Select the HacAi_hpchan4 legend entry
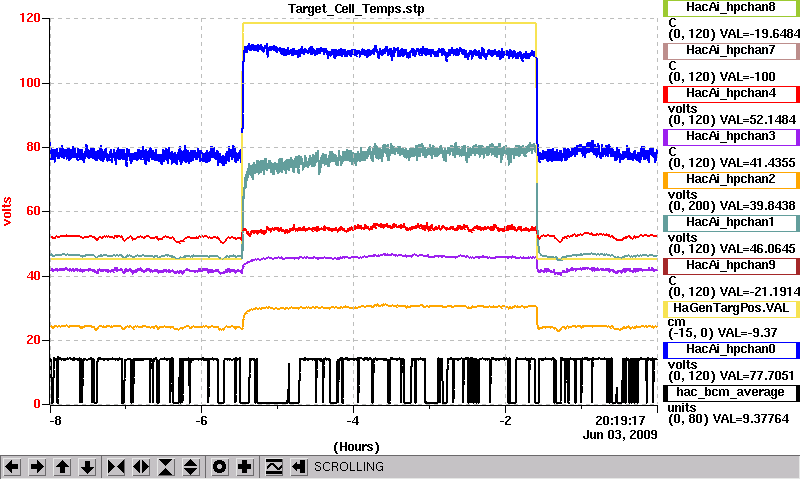Image resolution: width=800 pixels, height=479 pixels. coord(731,94)
